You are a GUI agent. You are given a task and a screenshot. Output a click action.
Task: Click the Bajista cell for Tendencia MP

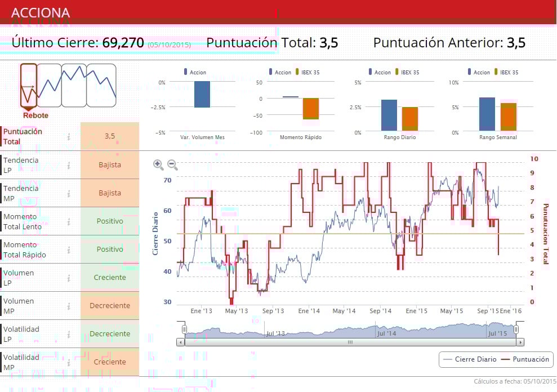tap(110, 193)
